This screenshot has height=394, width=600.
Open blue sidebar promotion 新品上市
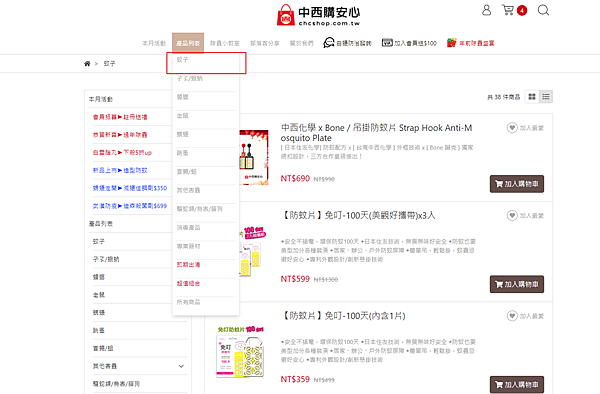coord(120,170)
